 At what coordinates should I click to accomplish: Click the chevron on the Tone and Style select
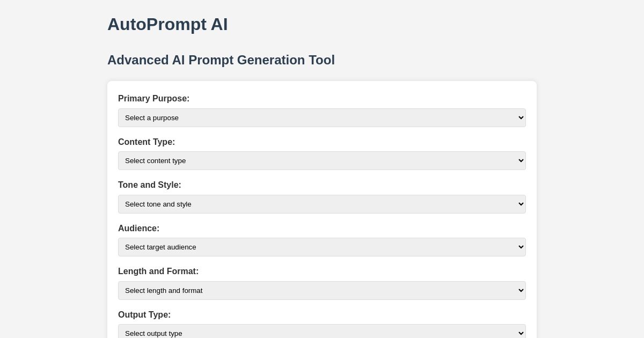(518, 204)
